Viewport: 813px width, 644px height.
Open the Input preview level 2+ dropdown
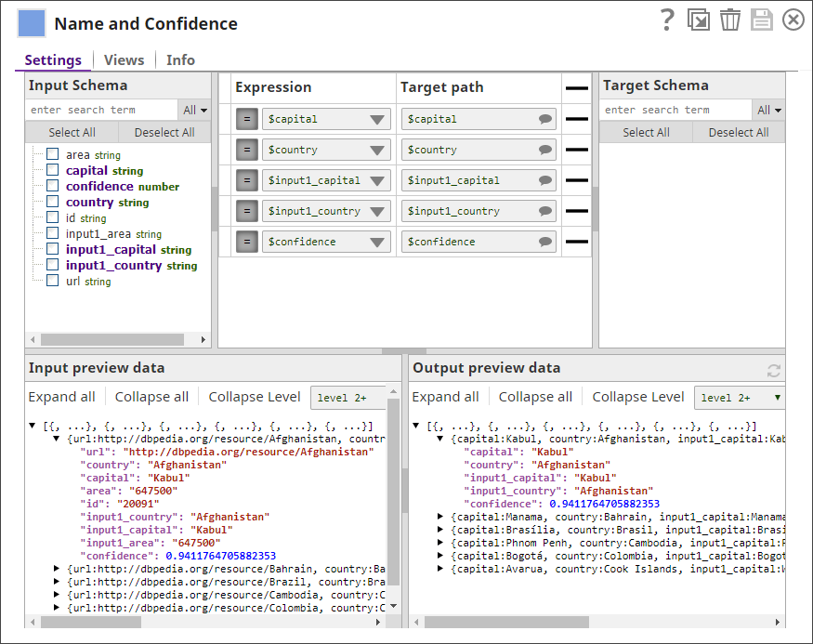coord(349,398)
